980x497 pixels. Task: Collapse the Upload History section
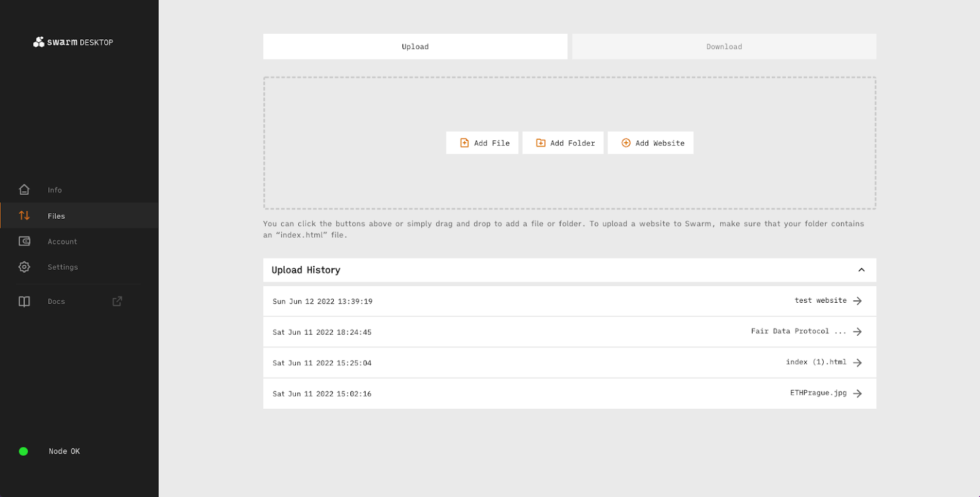pyautogui.click(x=861, y=270)
